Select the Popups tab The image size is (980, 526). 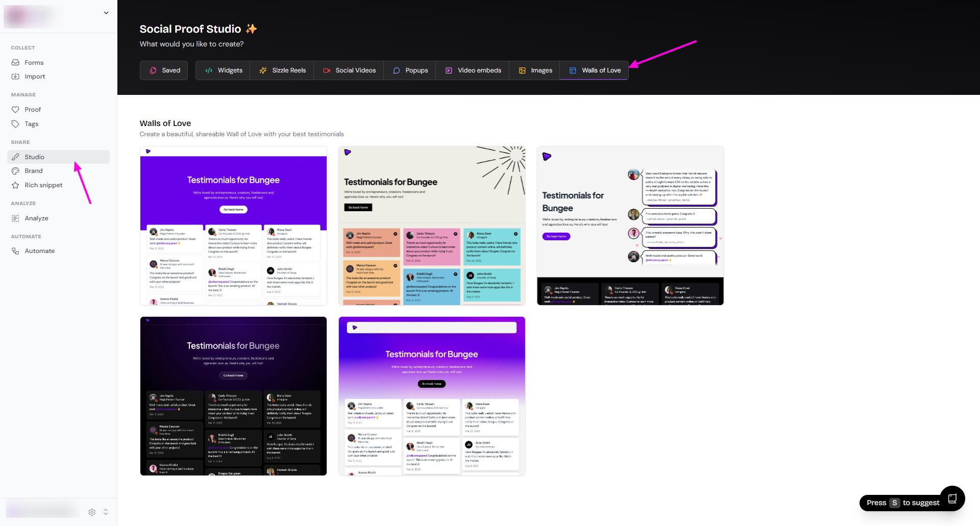pos(410,70)
